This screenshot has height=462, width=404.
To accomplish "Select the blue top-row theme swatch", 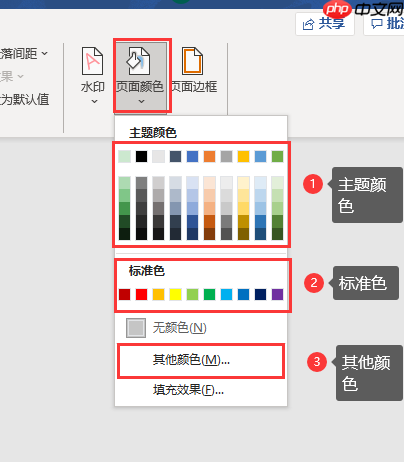I will click(x=192, y=156).
